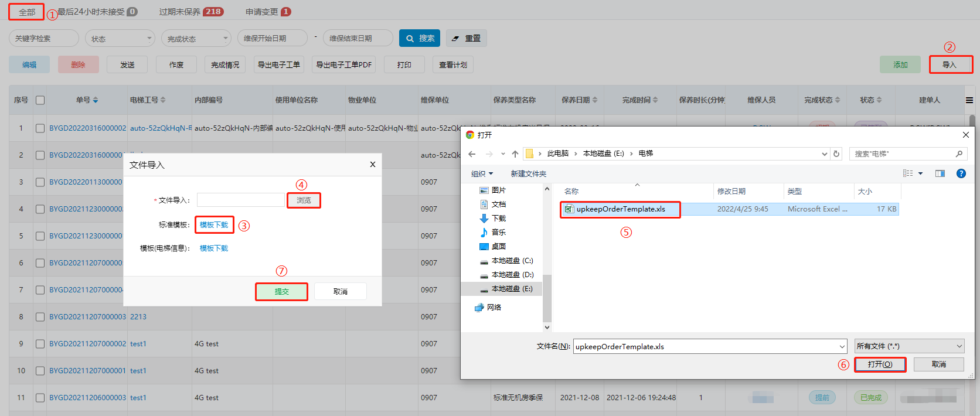The height and width of the screenshot is (416, 980).
Task: Check the row 1 checkbox
Action: pyautogui.click(x=40, y=128)
